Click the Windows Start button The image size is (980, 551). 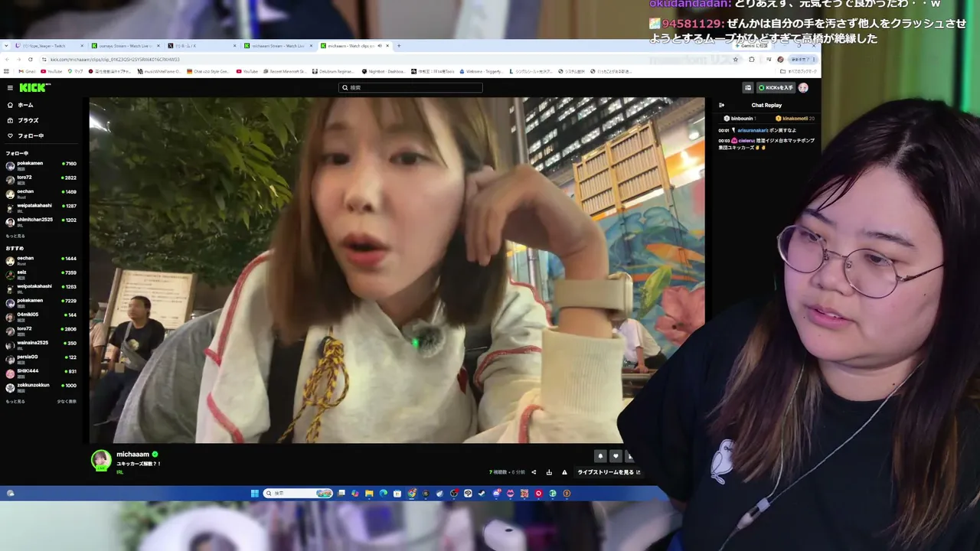point(254,494)
